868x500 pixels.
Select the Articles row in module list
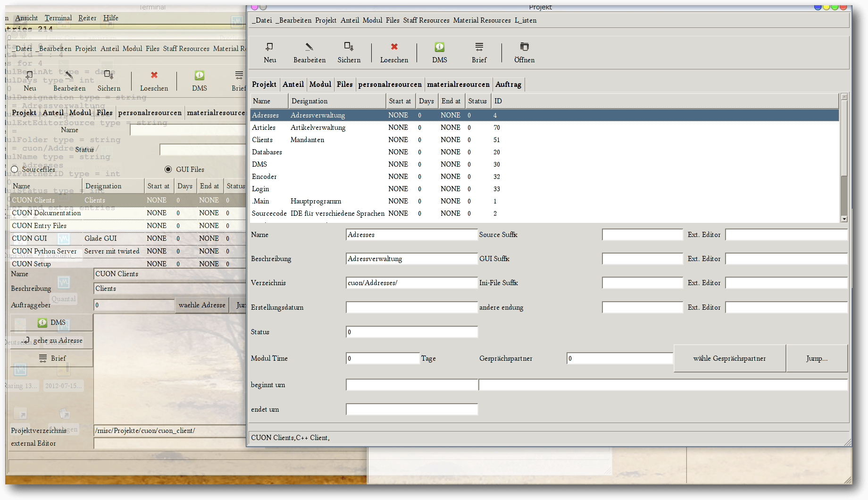(544, 127)
